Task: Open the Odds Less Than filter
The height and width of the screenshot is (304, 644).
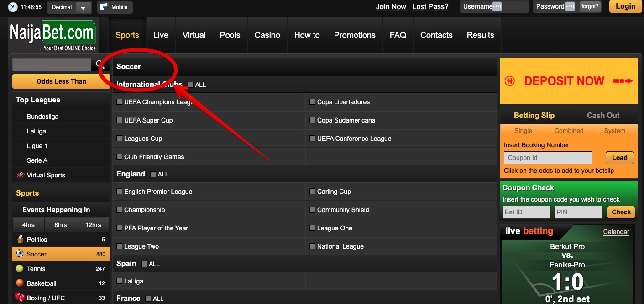Action: point(61,81)
